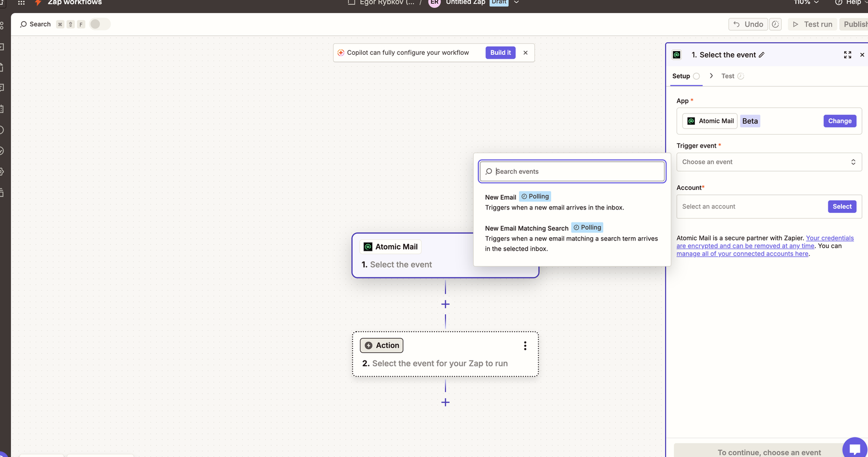Switch to the Setup tab
This screenshot has width=868, height=457.
[x=686, y=76]
